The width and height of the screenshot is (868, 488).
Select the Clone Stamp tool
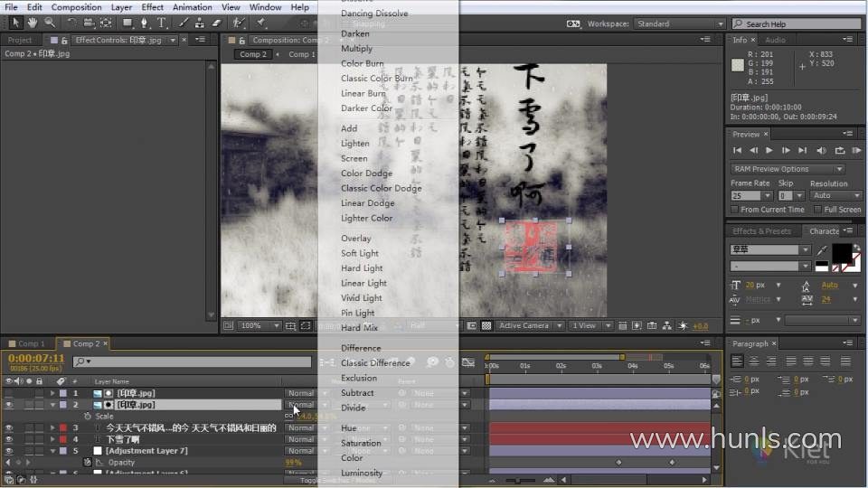pos(199,23)
